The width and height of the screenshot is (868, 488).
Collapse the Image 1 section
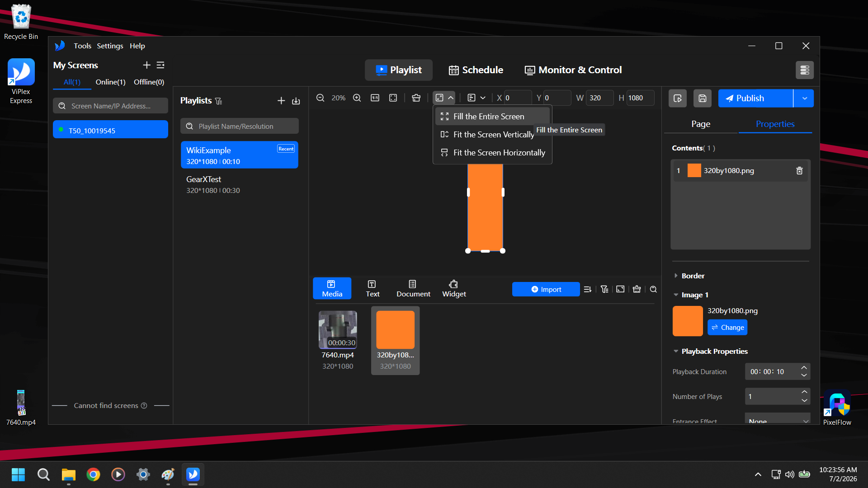point(676,295)
